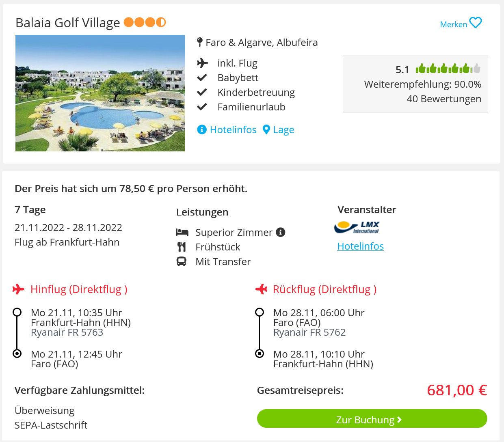The width and height of the screenshot is (504, 442).
Task: Click the Babybett checkmark
Action: (x=202, y=78)
